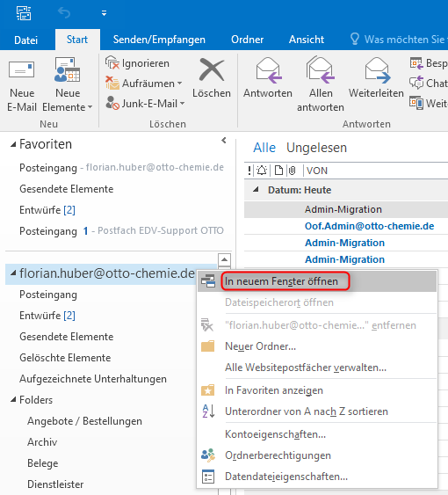Click the Antworten icon
This screenshot has width=448, height=495.
[268, 78]
